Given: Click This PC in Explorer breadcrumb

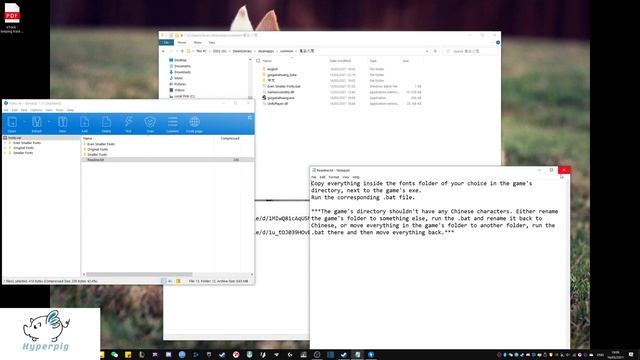Looking at the screenshot, I should pos(201,51).
